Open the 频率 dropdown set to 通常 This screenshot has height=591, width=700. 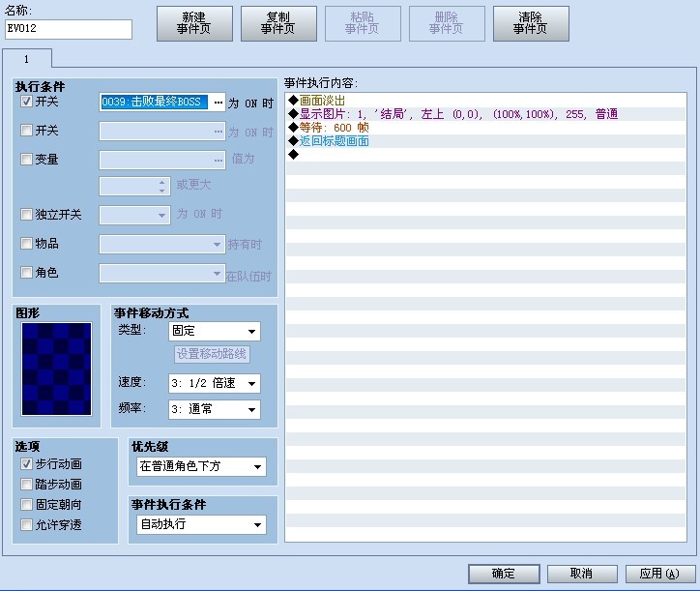click(215, 409)
